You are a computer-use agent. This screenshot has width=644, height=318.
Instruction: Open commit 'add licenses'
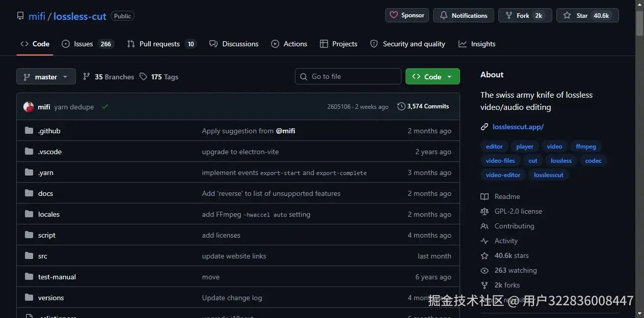pos(221,235)
